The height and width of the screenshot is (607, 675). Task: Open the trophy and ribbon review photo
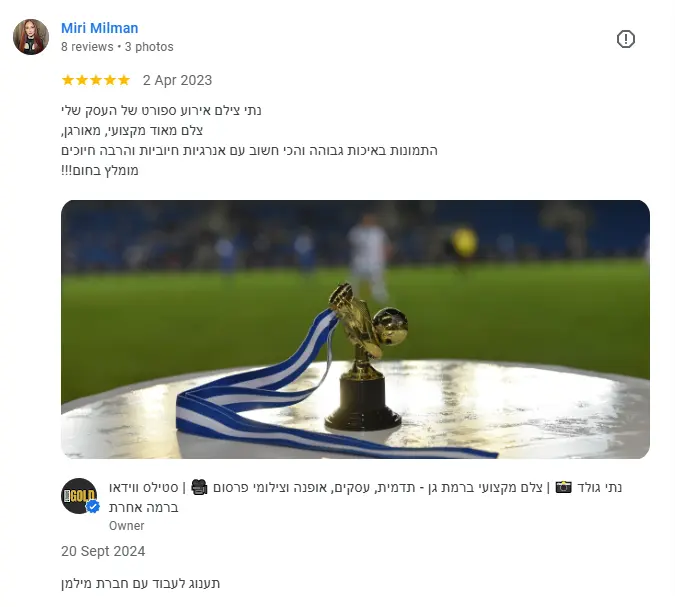coord(355,329)
